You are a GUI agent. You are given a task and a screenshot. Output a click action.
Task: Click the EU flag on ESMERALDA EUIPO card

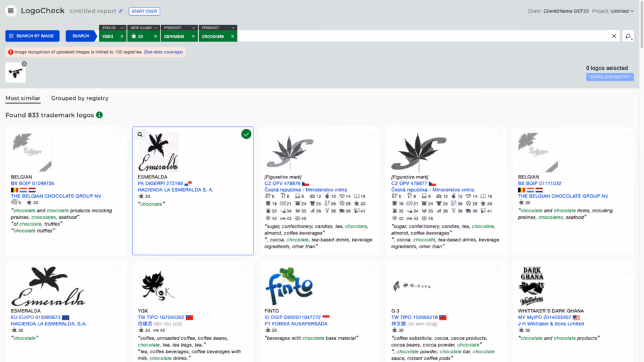pyautogui.click(x=65, y=317)
